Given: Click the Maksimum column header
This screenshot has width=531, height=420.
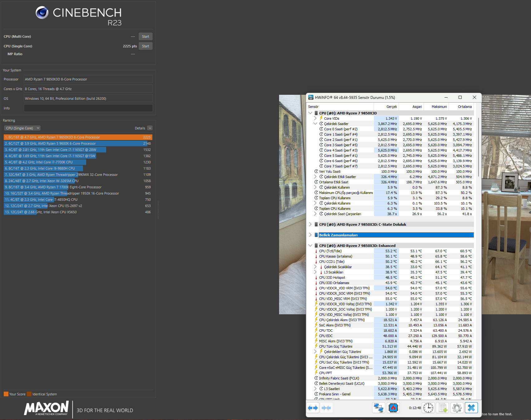Looking at the screenshot, I should 439,107.
